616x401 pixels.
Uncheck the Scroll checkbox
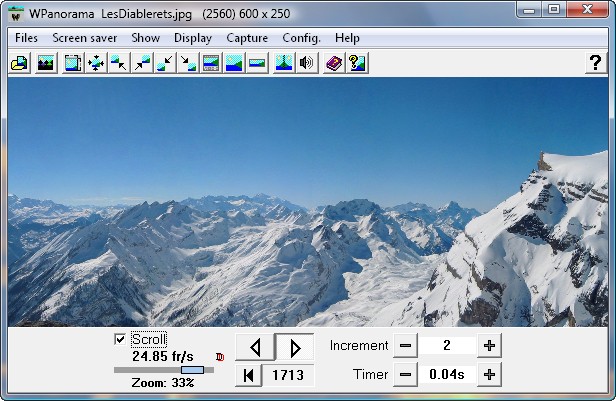click(121, 340)
